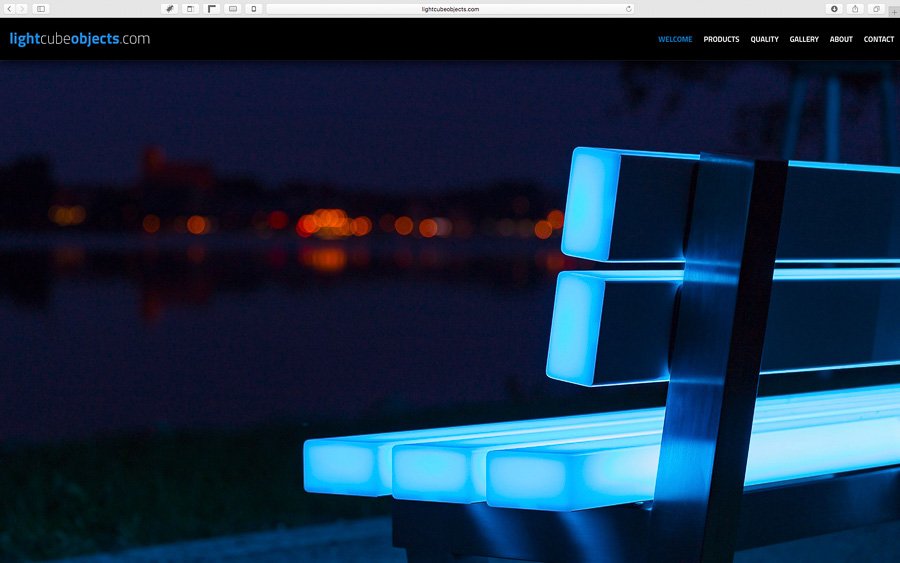
Task: Click the mobile phone view toolbar icon
Action: point(254,9)
